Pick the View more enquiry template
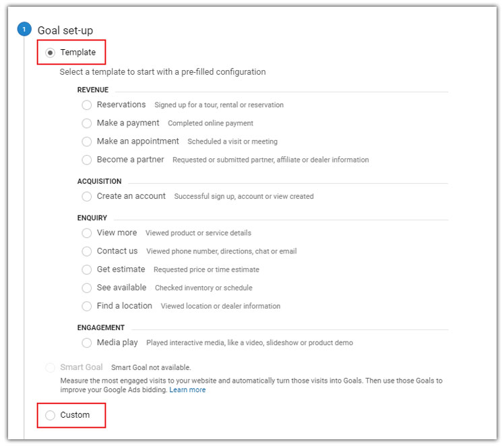This screenshot has width=504, height=446. pyautogui.click(x=86, y=233)
